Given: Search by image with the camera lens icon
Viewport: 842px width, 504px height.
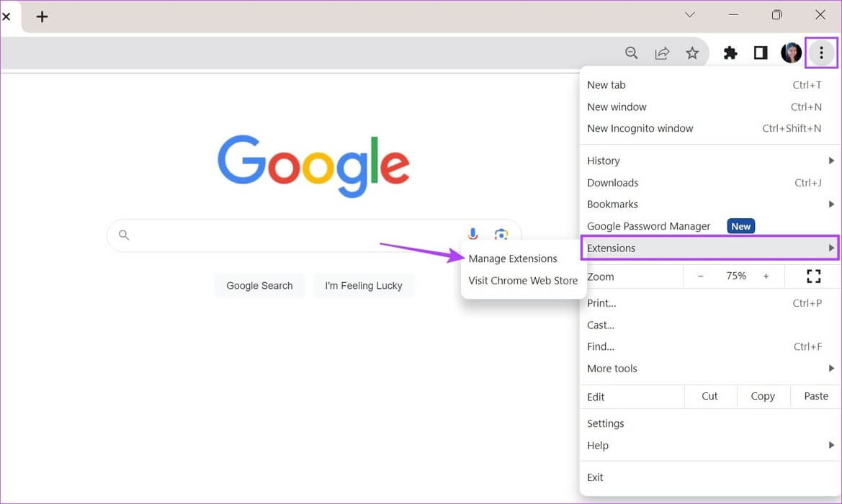Looking at the screenshot, I should click(501, 234).
